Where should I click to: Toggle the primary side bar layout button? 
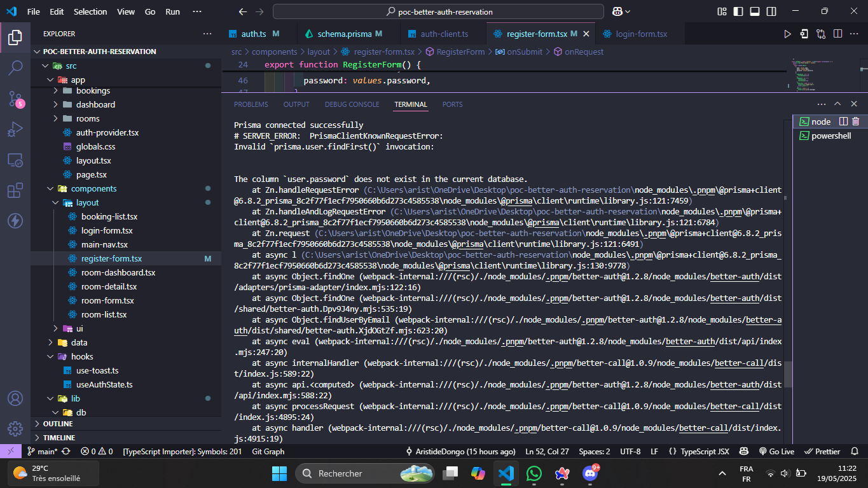pyautogui.click(x=738, y=11)
